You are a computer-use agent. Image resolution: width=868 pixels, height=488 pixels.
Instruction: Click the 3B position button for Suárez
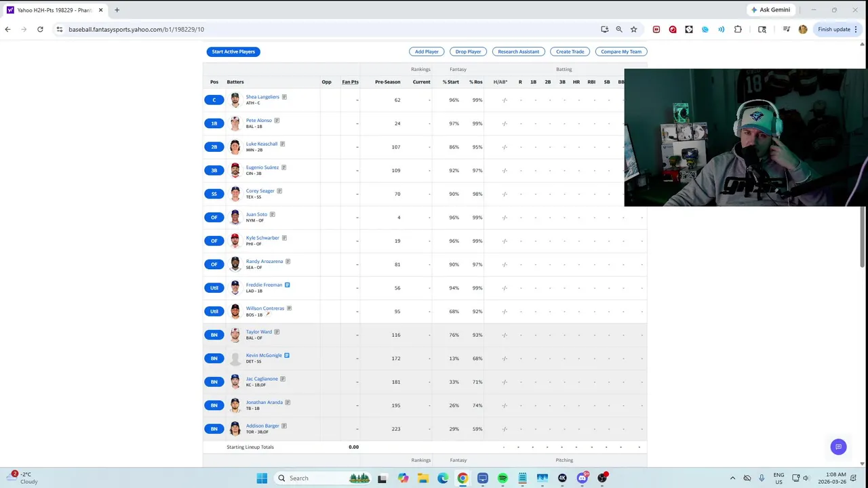(x=214, y=170)
